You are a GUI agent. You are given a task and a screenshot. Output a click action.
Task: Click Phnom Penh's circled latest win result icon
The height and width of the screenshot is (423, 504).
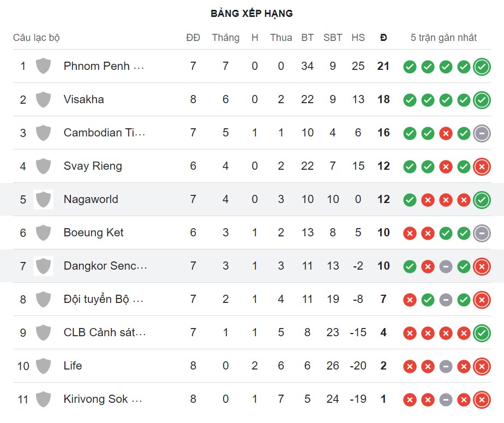click(482, 66)
